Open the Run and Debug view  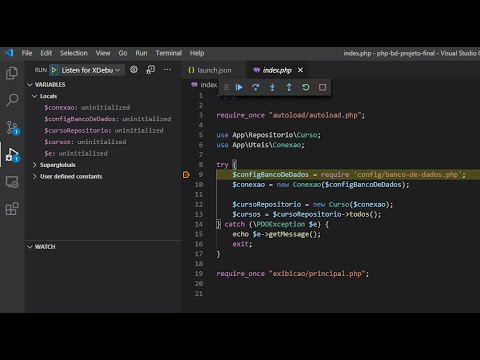[x=13, y=155]
